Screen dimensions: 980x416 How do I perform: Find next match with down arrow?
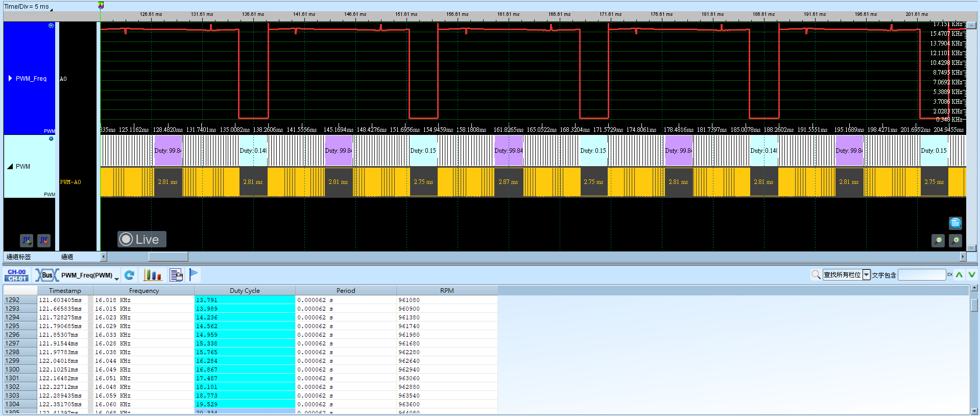pos(972,275)
